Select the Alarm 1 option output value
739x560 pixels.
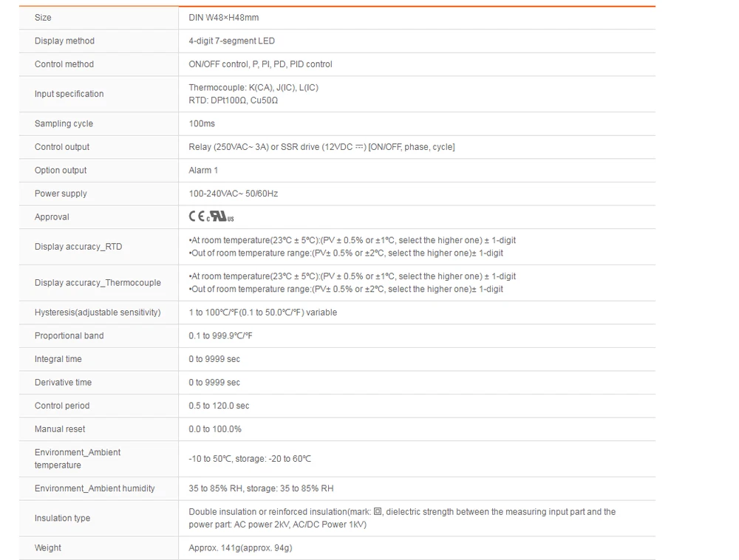(203, 171)
